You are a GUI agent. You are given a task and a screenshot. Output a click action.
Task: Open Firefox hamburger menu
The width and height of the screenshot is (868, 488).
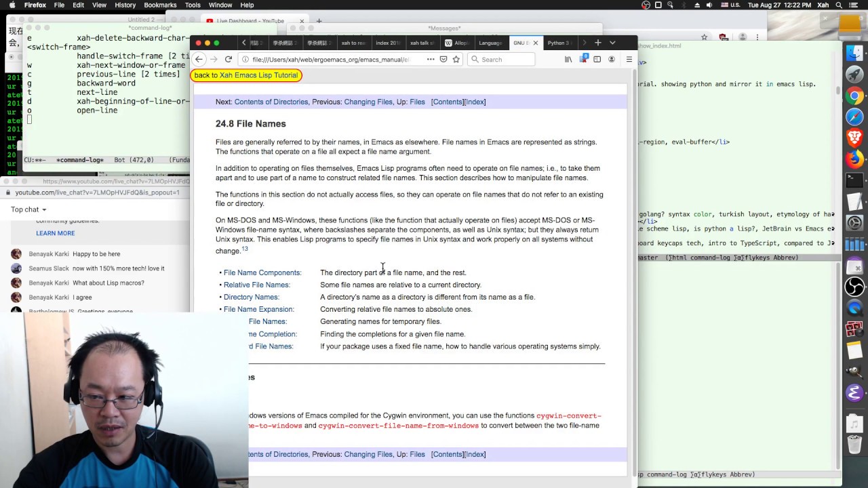tap(629, 59)
